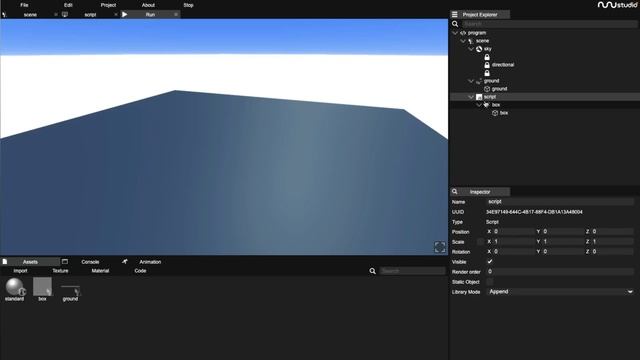Edit the Name field in Inspector

coord(560,202)
